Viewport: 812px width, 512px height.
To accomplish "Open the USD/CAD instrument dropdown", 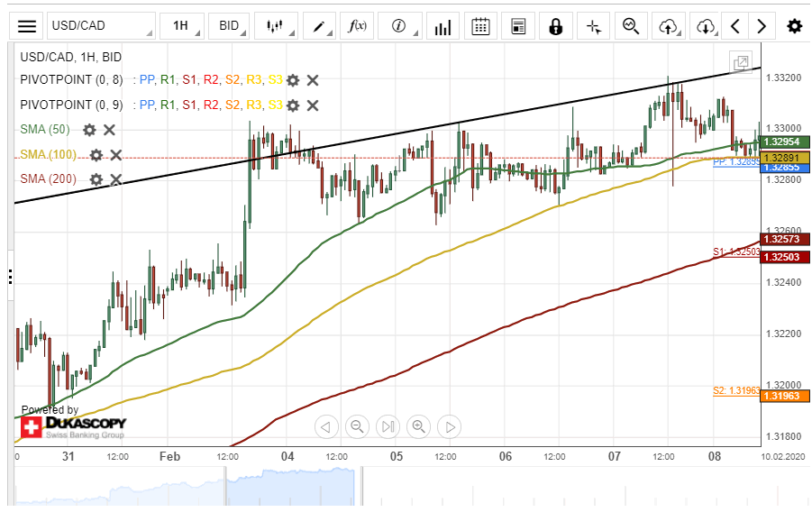I will (102, 26).
